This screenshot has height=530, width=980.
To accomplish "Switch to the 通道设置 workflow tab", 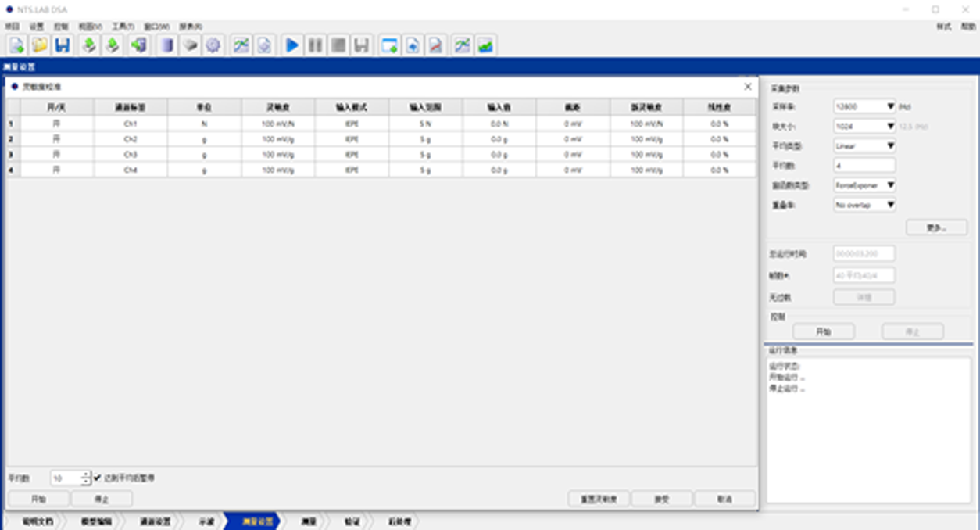I will click(155, 521).
